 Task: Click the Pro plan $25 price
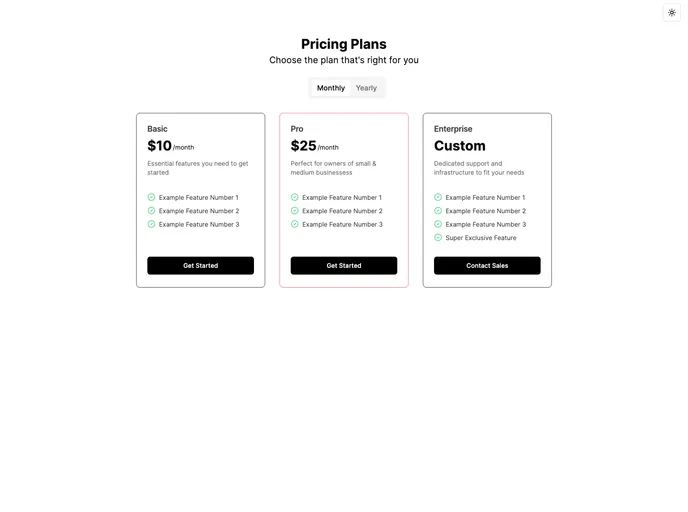click(x=303, y=146)
